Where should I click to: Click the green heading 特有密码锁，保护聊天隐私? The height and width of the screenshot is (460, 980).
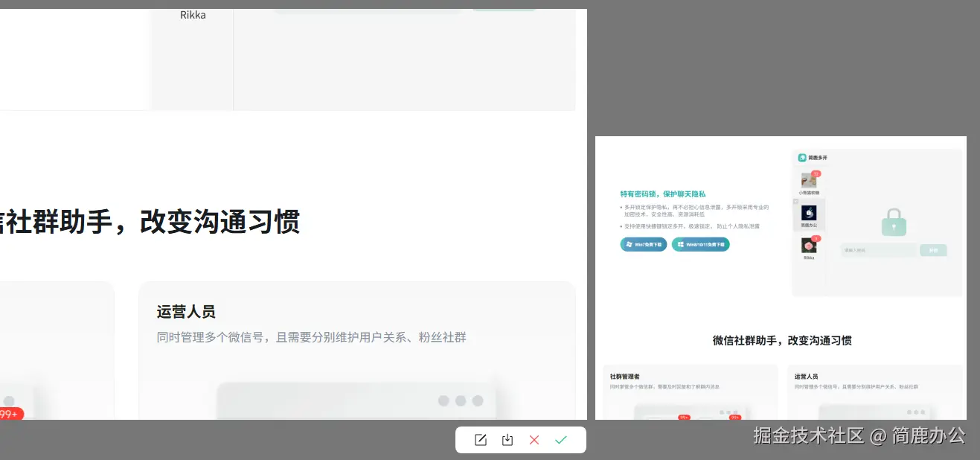[x=664, y=194]
